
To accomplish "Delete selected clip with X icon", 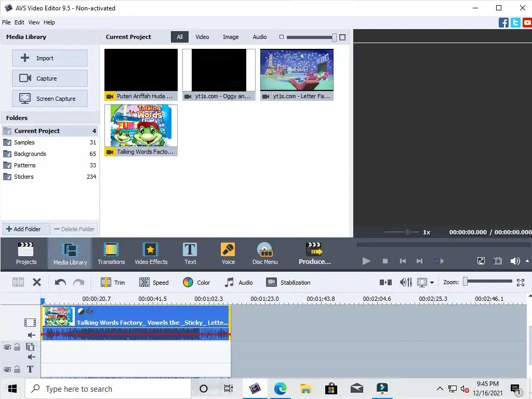I will click(x=37, y=282).
